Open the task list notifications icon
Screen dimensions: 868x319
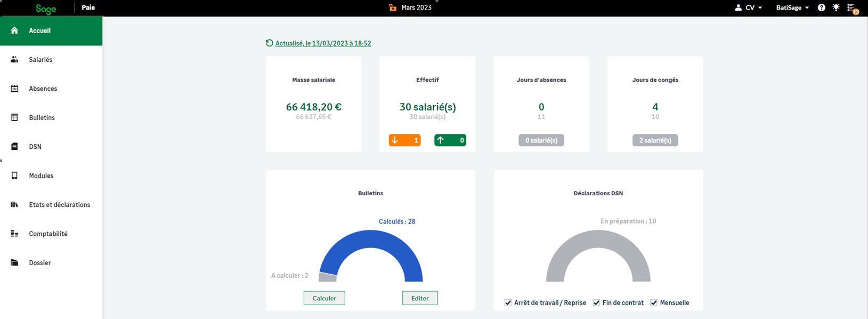tap(852, 8)
